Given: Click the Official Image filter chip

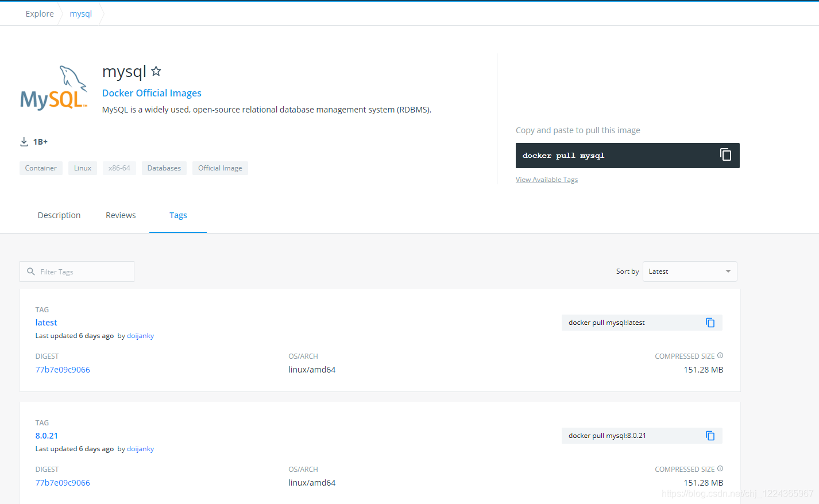Looking at the screenshot, I should coord(220,168).
